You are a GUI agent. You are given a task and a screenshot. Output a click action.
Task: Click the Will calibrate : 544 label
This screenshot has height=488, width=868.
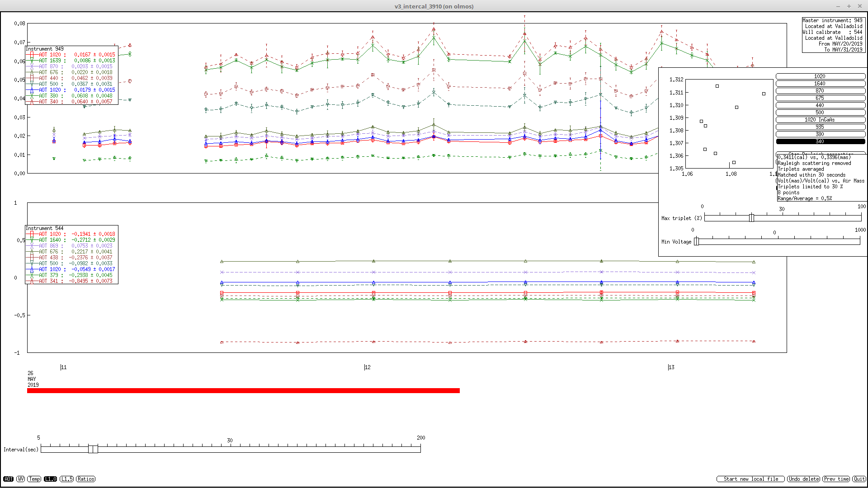[x=833, y=32]
